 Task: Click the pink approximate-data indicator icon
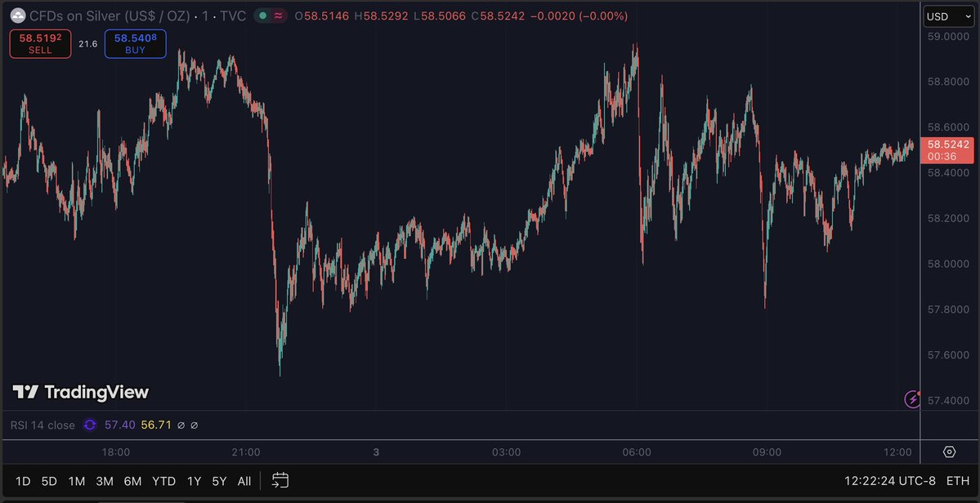[x=278, y=16]
